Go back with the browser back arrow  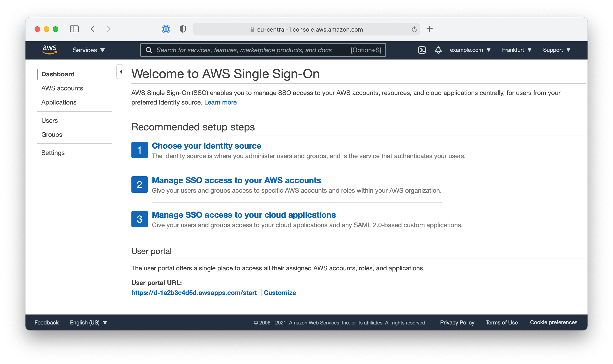pos(93,29)
